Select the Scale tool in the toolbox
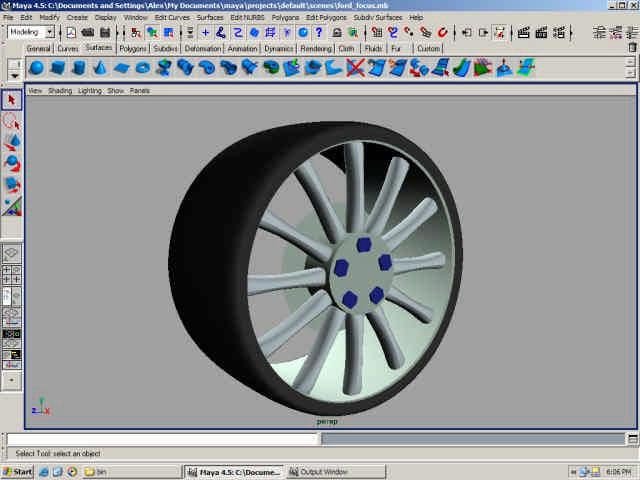 click(x=12, y=184)
